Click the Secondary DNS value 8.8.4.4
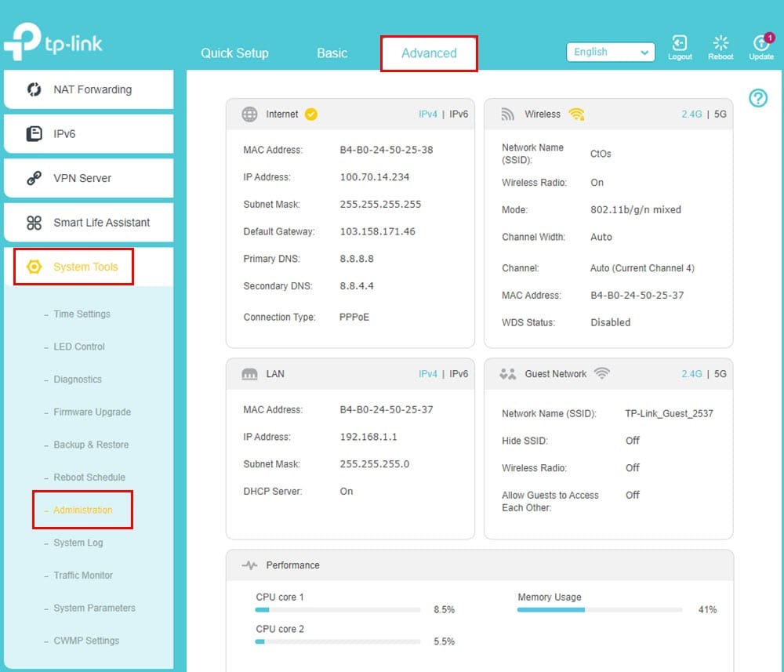 click(357, 286)
